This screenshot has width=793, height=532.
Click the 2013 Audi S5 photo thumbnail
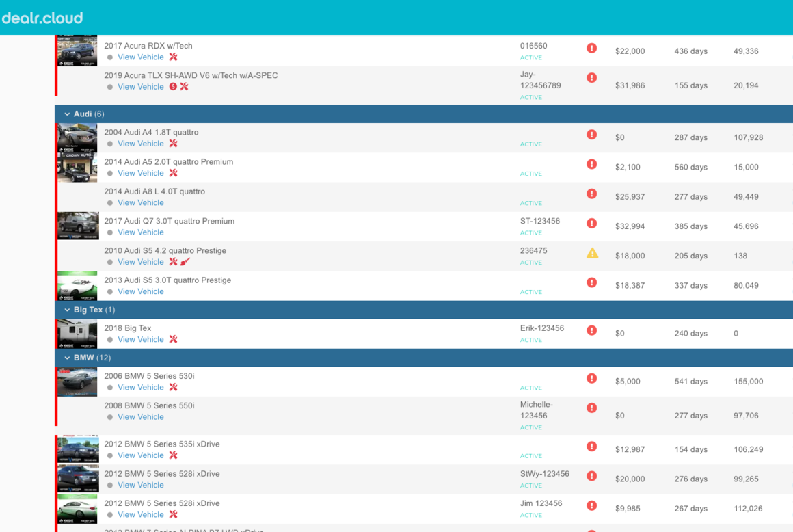(77, 286)
